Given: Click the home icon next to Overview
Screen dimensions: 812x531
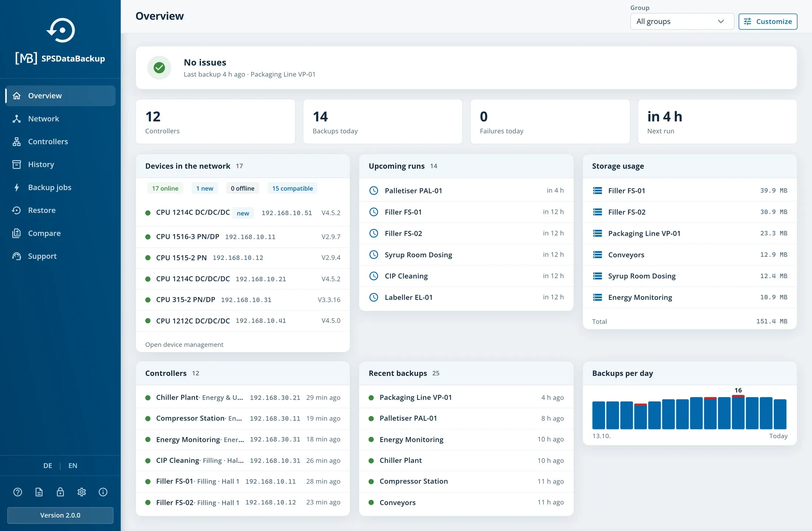Looking at the screenshot, I should 17,96.
